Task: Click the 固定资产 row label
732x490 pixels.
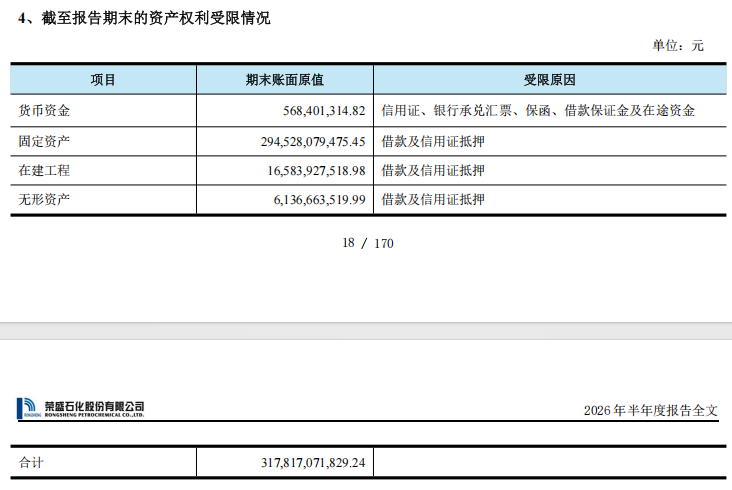Action: 44,141
